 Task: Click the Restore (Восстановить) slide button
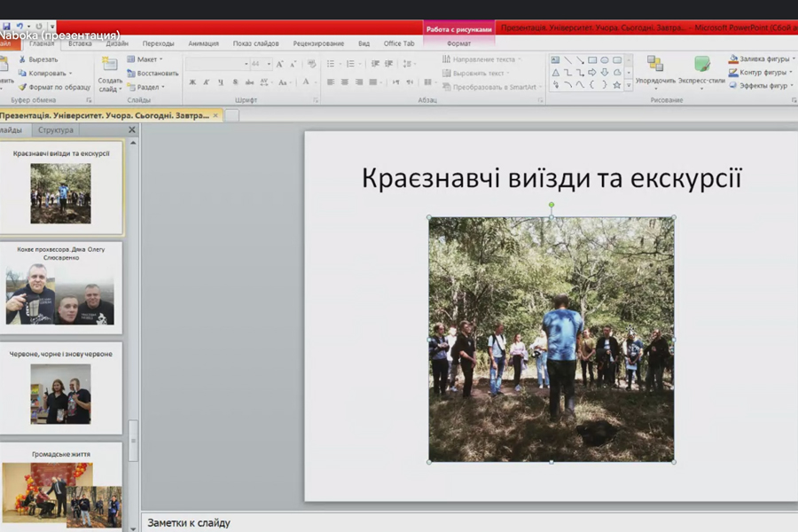tap(157, 74)
